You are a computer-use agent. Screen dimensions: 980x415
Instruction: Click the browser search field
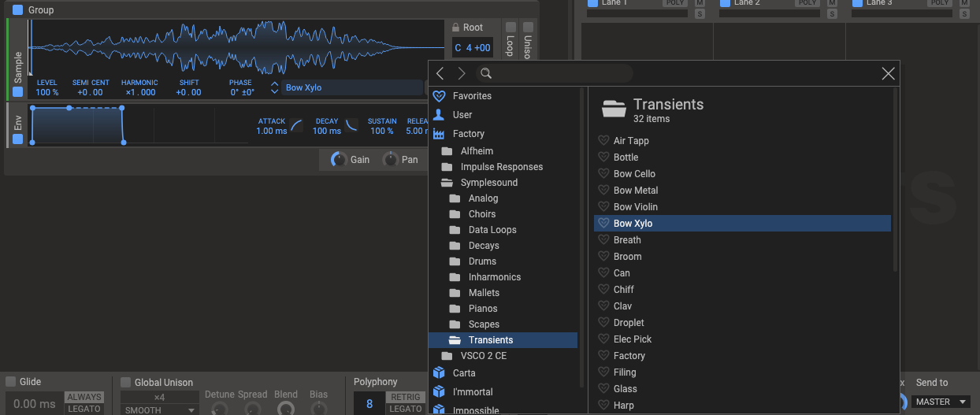pyautogui.click(x=559, y=73)
